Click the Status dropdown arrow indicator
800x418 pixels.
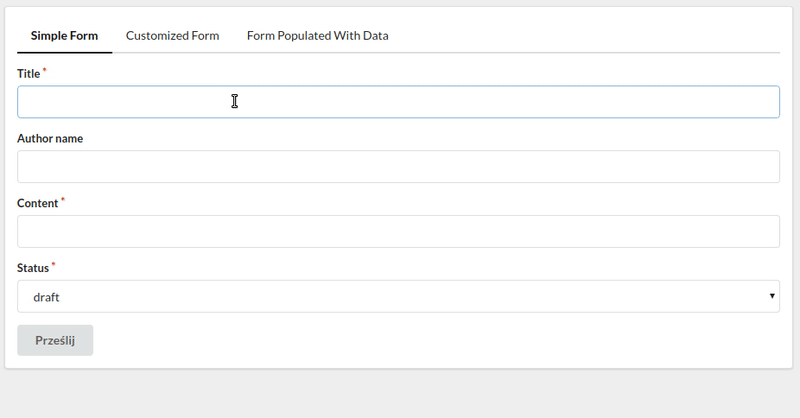click(772, 296)
